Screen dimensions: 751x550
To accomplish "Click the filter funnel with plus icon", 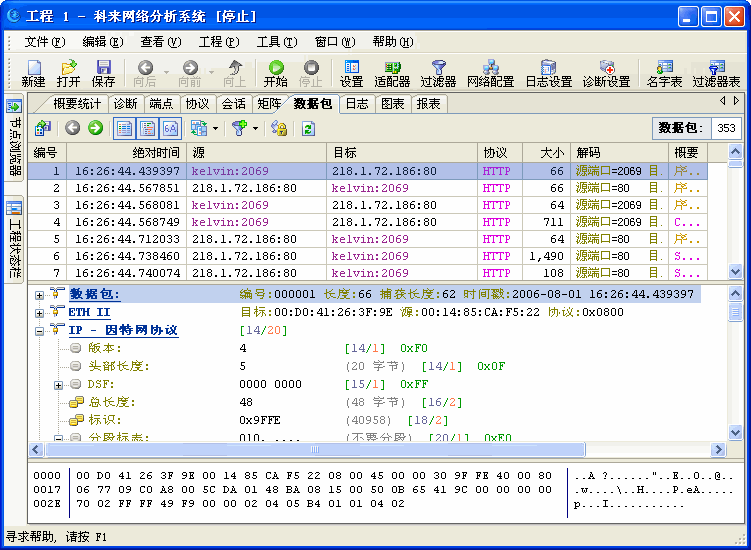I will click(239, 128).
